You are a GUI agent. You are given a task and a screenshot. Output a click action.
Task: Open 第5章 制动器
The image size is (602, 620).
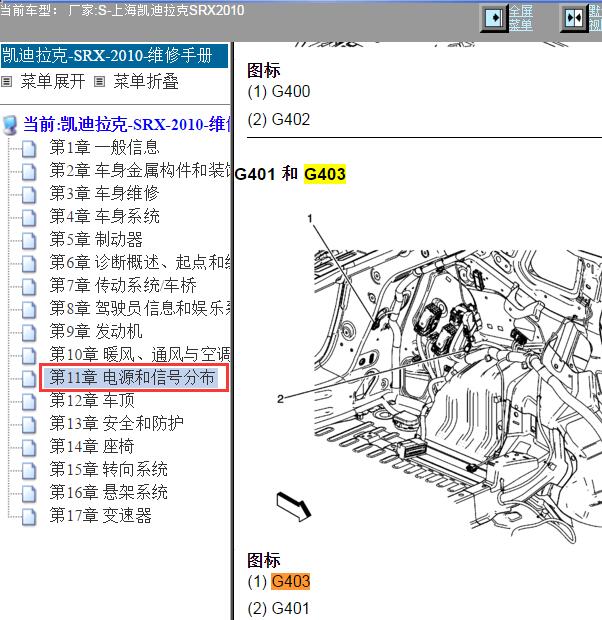[96, 239]
